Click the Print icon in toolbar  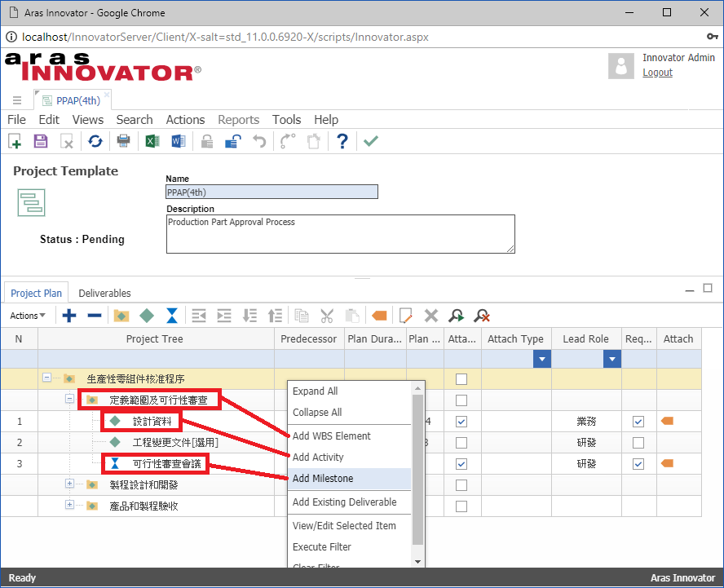123,141
